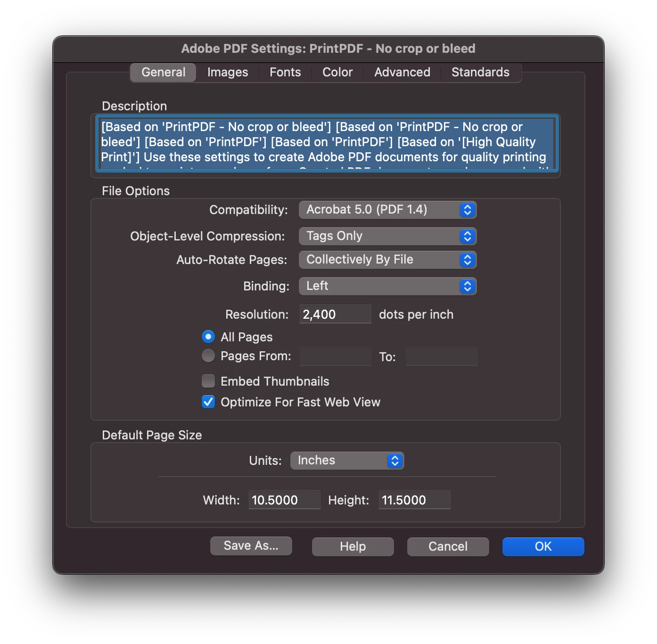Go to the Standards tab
The height and width of the screenshot is (644, 657).
[480, 72]
